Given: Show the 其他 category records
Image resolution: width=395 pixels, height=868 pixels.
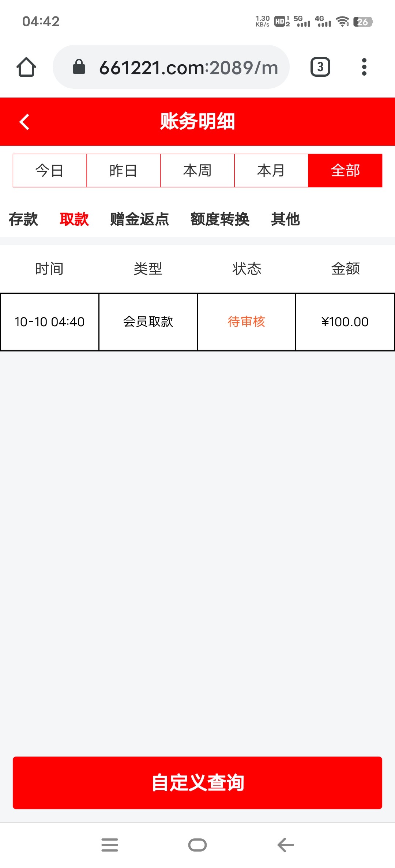Looking at the screenshot, I should (x=285, y=219).
